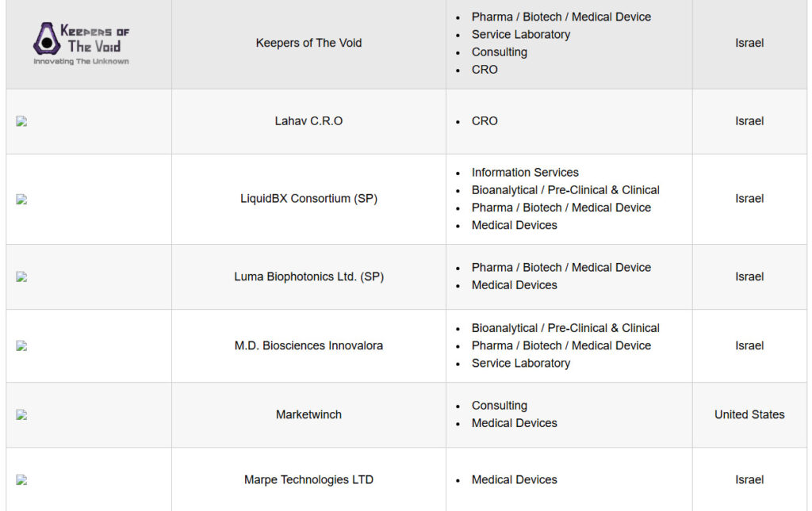Click the broken logo image for Luma Biophotonics
Viewport: 812px width, 511px height.
21,276
